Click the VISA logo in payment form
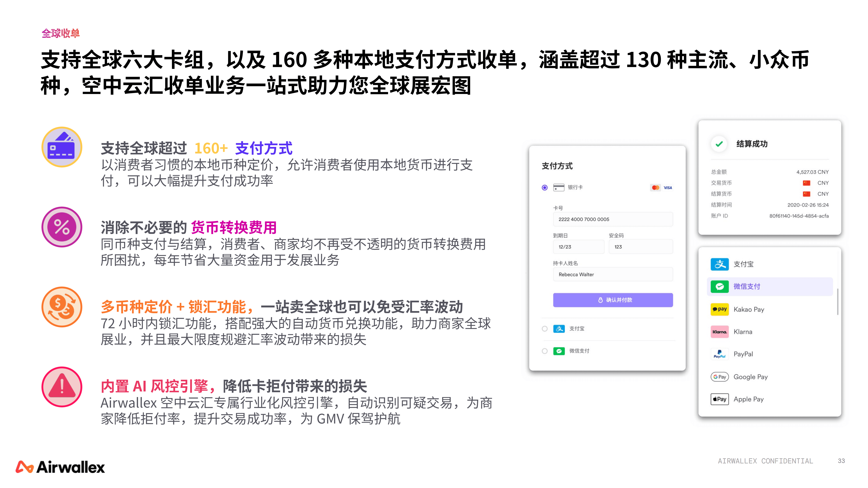Screen dimensions: 868x488 (x=668, y=188)
